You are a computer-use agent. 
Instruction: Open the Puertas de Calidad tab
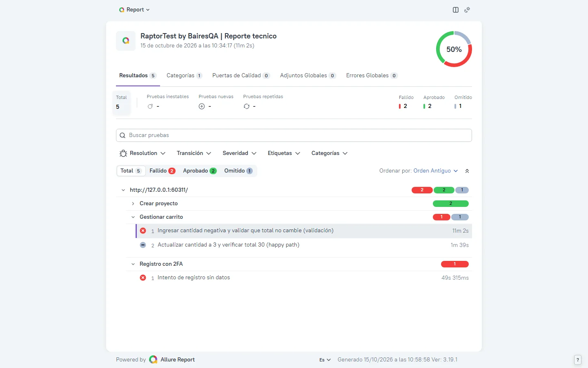coord(241,76)
